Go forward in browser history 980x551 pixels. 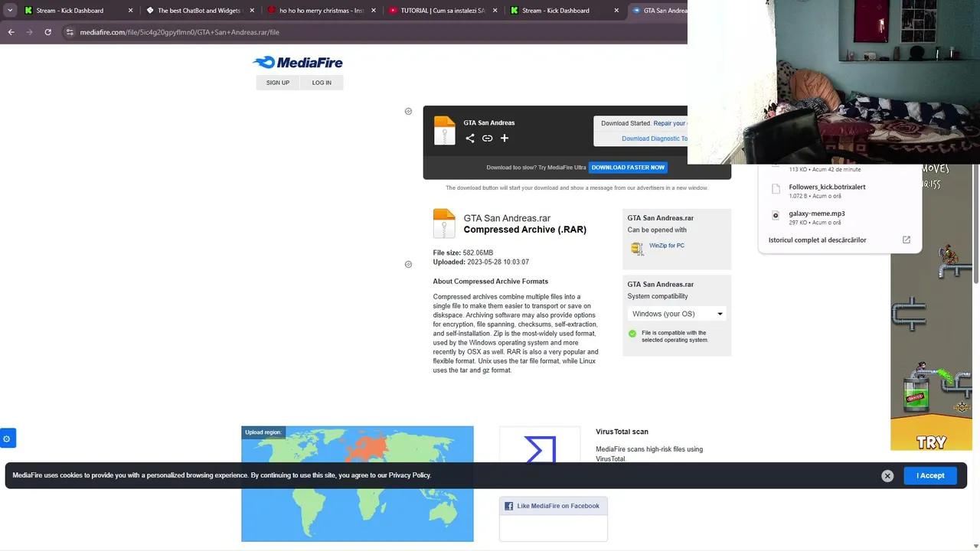(x=29, y=32)
